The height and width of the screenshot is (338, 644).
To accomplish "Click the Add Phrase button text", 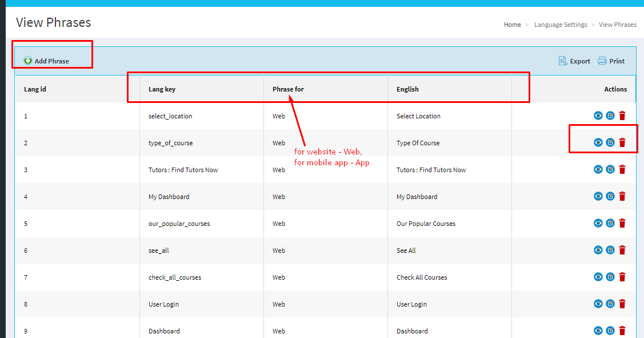I will pyautogui.click(x=52, y=61).
